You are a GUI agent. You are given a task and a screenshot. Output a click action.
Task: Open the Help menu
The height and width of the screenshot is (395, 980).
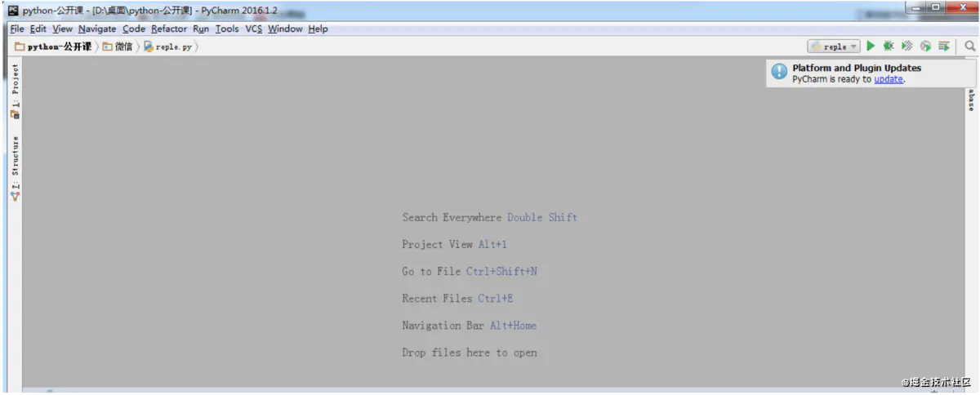pyautogui.click(x=318, y=29)
